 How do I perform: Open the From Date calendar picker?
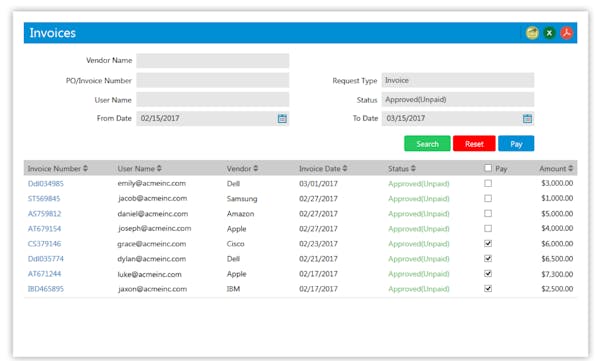click(x=282, y=119)
